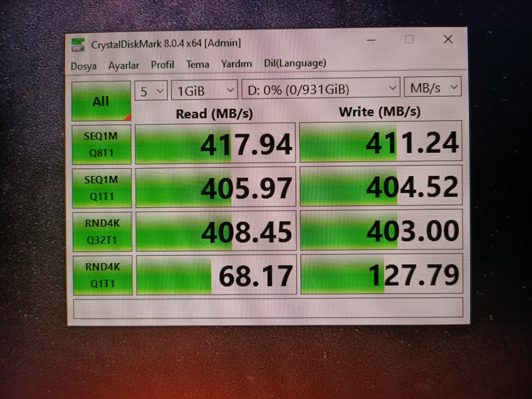Click the Write (MB/s) column header
The width and height of the screenshot is (532, 399).
[x=380, y=112]
